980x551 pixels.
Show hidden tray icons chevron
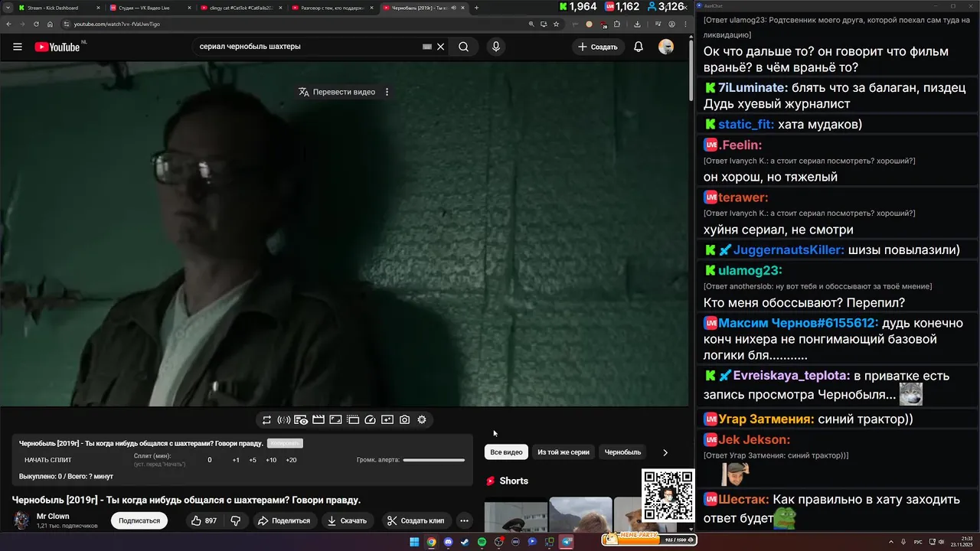click(x=890, y=542)
